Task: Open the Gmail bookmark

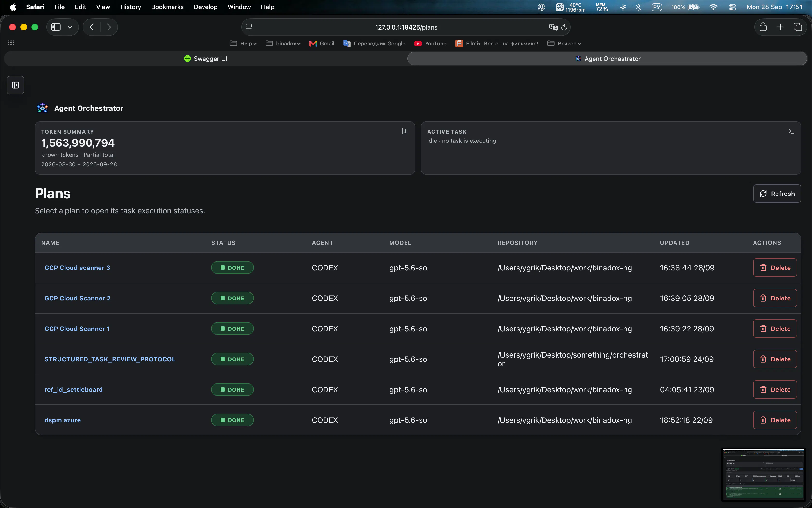Action: (321, 43)
